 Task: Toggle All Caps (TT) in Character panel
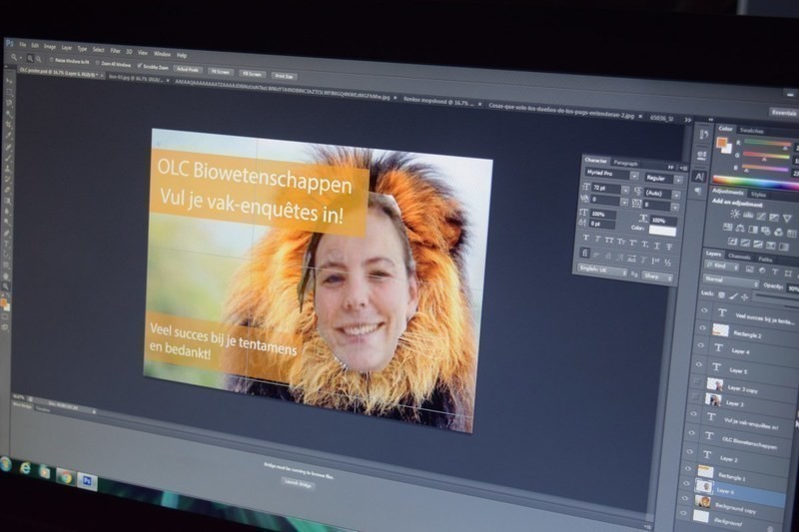pos(609,240)
